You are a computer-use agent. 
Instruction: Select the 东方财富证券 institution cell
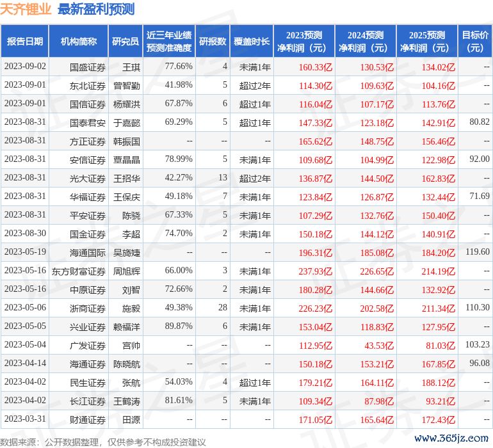coord(79,271)
